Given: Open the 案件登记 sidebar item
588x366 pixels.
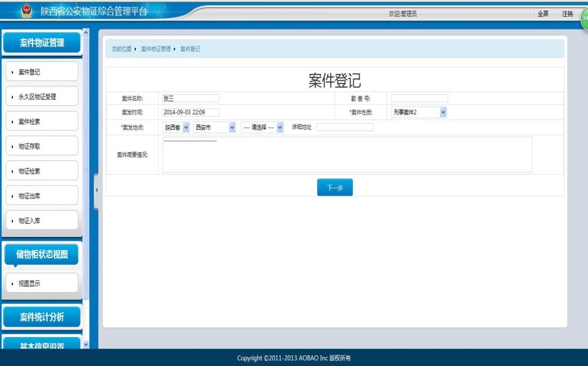Looking at the screenshot, I should coord(42,72).
